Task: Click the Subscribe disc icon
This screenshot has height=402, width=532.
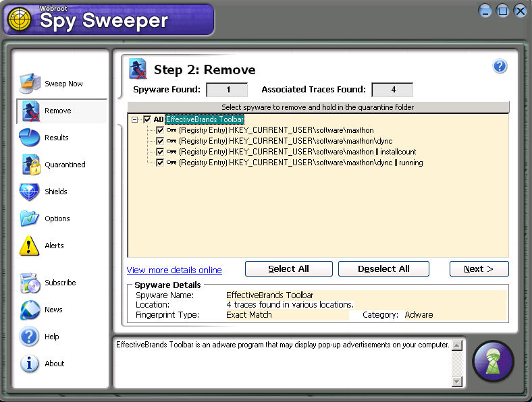Action: [30, 283]
